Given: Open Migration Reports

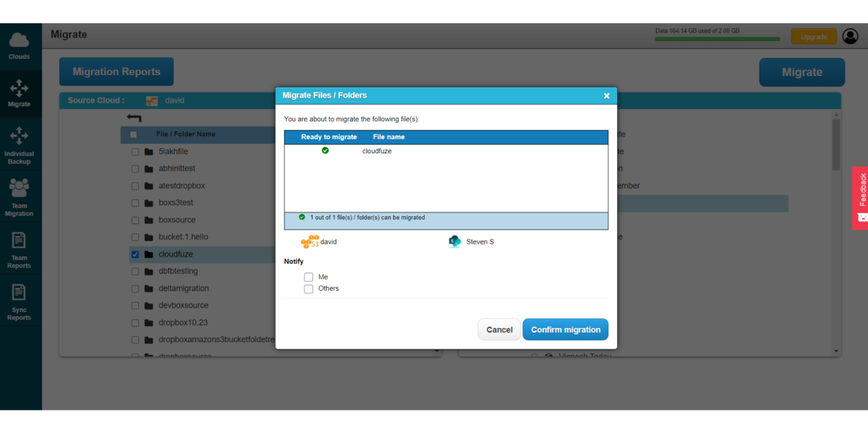Looking at the screenshot, I should click(x=116, y=71).
